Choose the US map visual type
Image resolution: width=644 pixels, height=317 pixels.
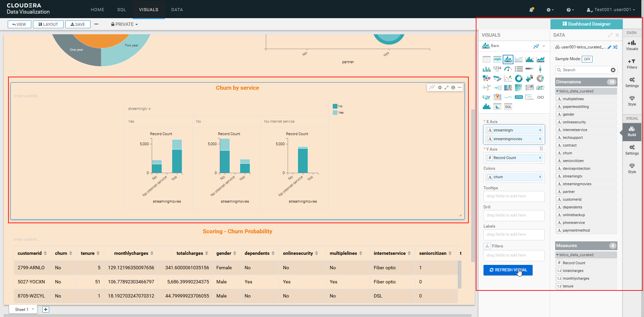(x=487, y=97)
